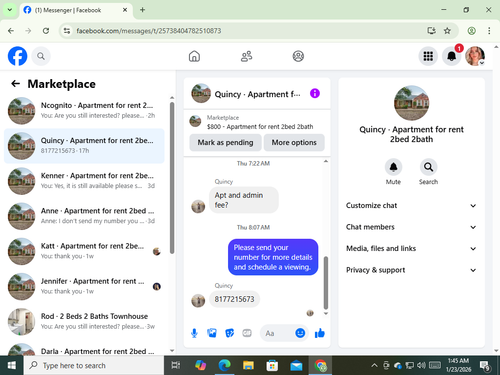Open the Facebook menu grid icon
The image size is (500, 375).
click(x=428, y=56)
